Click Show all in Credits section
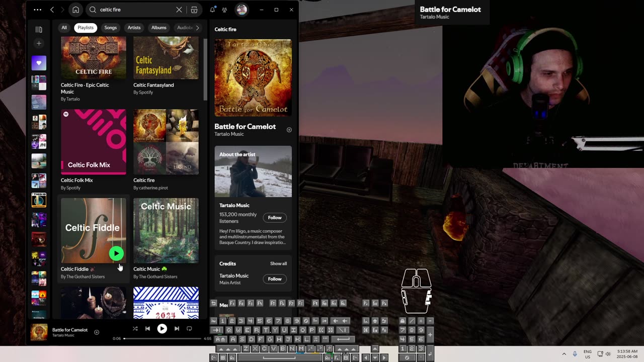 click(278, 264)
